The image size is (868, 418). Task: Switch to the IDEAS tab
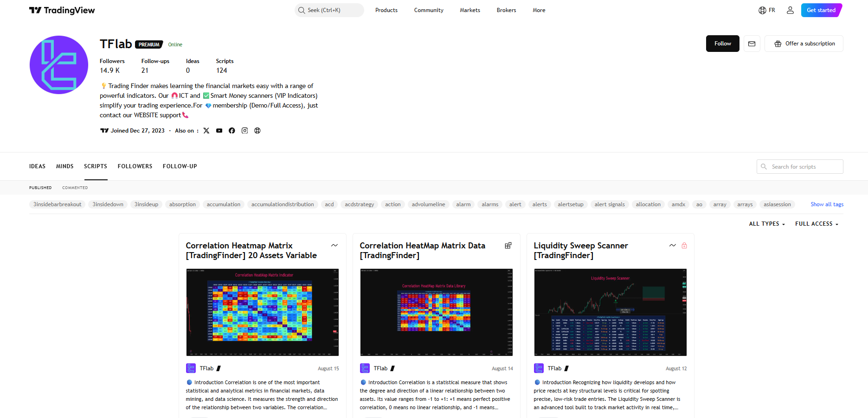pyautogui.click(x=37, y=166)
